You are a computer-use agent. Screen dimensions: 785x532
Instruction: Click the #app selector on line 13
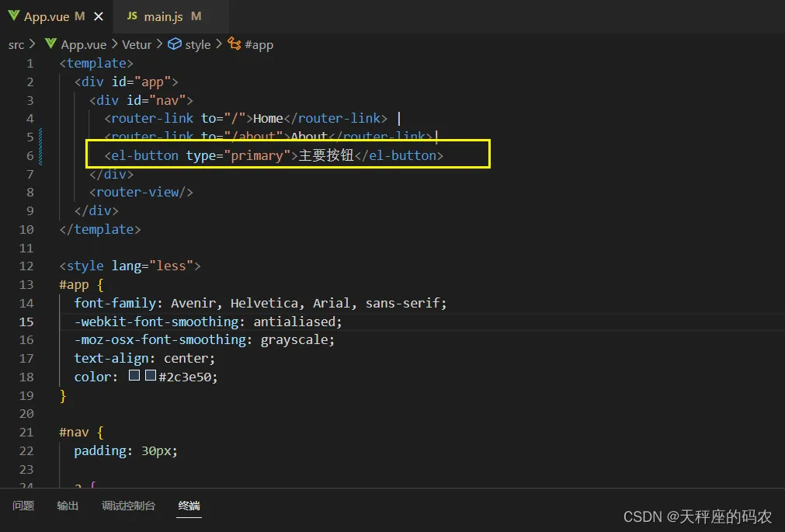point(74,284)
